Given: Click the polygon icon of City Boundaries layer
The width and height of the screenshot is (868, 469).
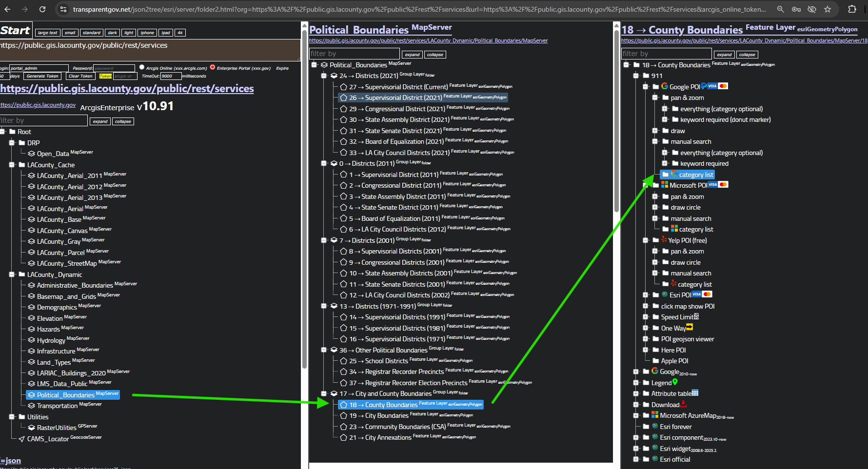Looking at the screenshot, I should click(343, 415).
